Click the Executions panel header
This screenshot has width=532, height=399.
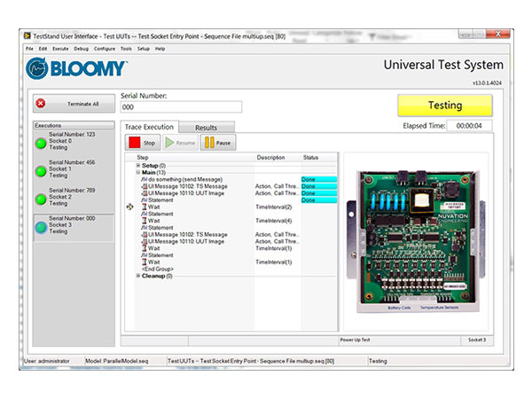click(x=74, y=125)
